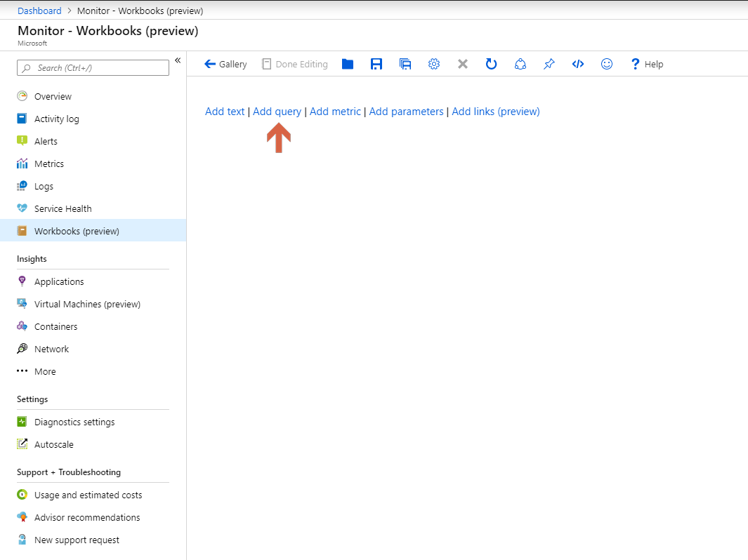The width and height of the screenshot is (748, 560).
Task: Open New support request item
Action: click(93, 540)
